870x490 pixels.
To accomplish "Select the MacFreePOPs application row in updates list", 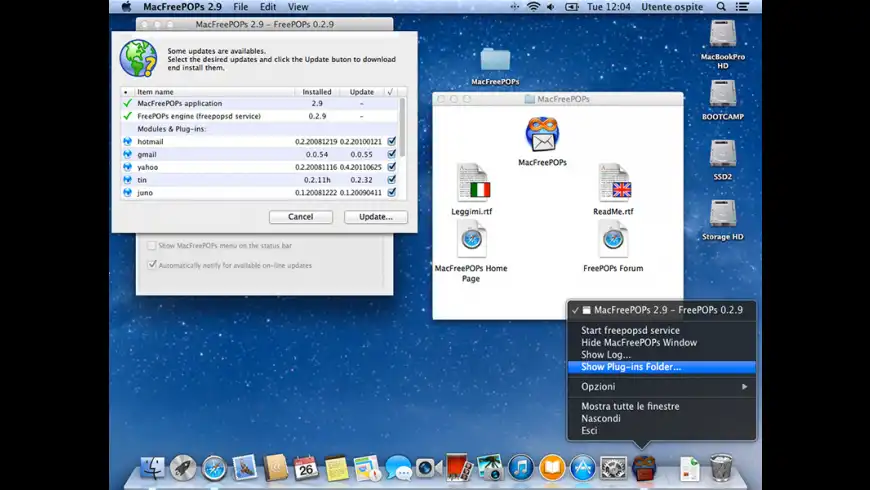I will pyautogui.click(x=260, y=103).
